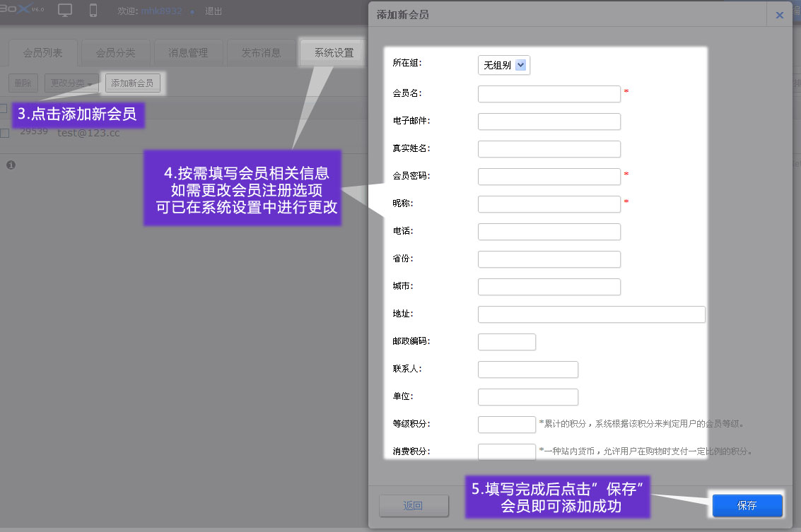This screenshot has height=532, width=801.
Task: Switch to the 会员列表 tab
Action: [43, 53]
